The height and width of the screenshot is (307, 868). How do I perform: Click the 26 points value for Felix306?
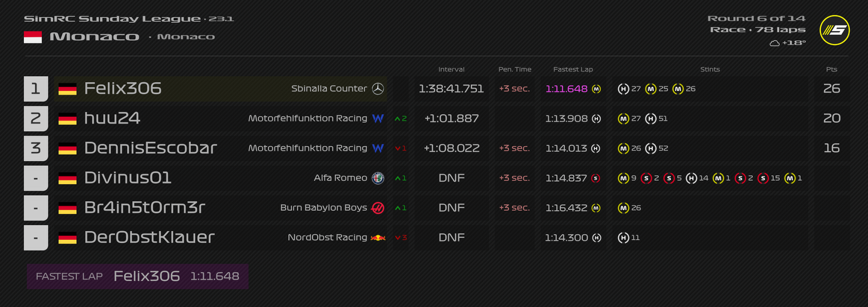831,89
